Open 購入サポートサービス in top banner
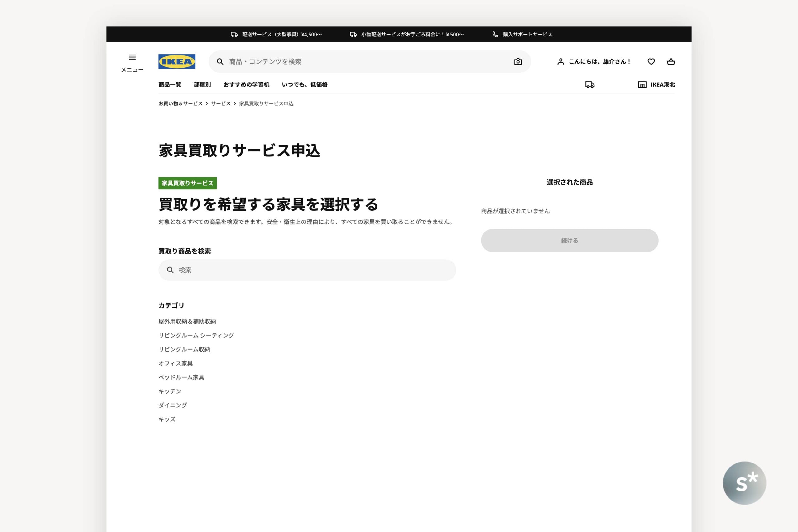 pos(527,34)
